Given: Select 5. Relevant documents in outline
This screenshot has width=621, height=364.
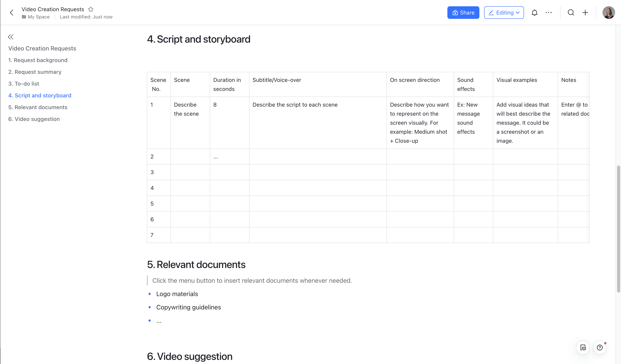Looking at the screenshot, I should (x=38, y=107).
